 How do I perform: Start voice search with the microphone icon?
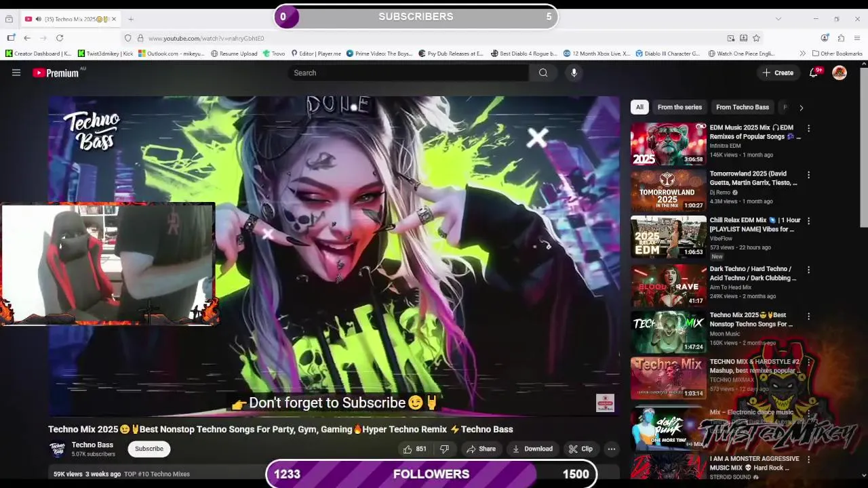574,73
